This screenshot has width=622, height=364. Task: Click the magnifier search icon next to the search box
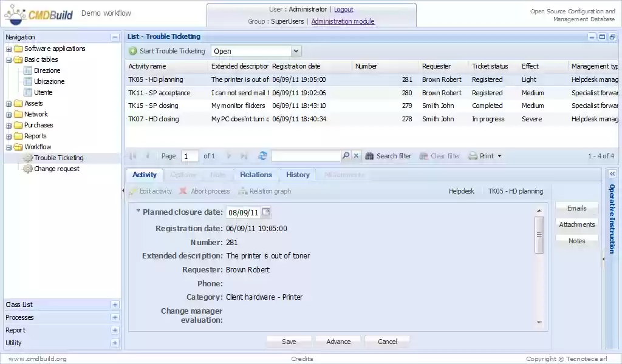pyautogui.click(x=344, y=156)
